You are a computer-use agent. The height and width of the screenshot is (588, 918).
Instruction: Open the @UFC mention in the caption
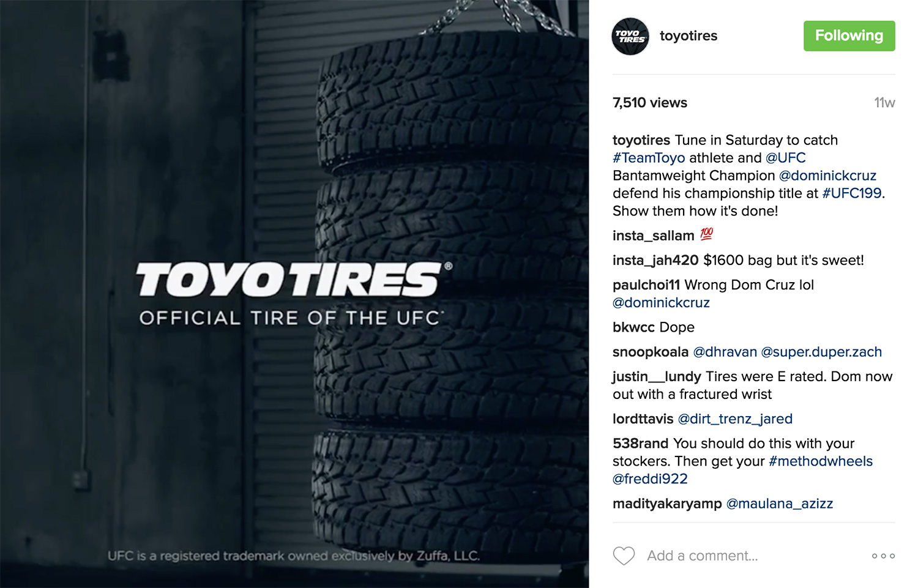coord(785,158)
